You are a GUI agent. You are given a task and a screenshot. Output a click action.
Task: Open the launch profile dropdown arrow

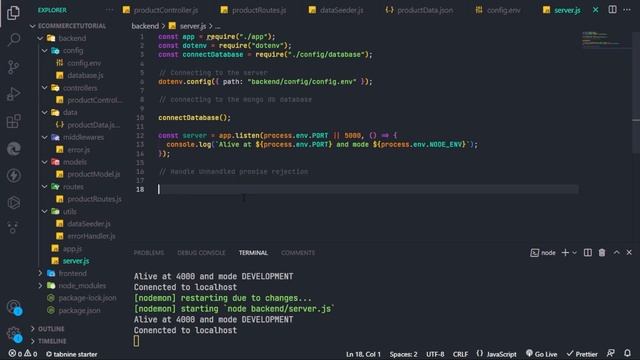[x=574, y=253]
